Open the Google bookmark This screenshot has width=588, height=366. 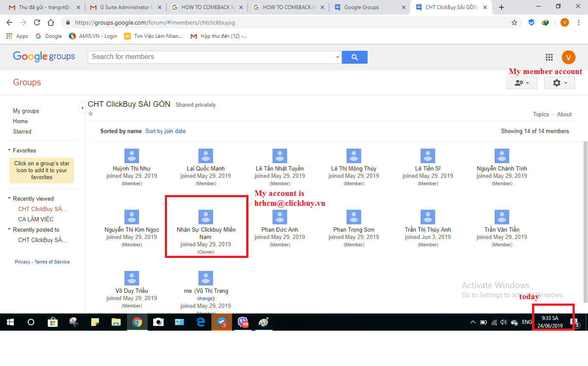pyautogui.click(x=49, y=36)
